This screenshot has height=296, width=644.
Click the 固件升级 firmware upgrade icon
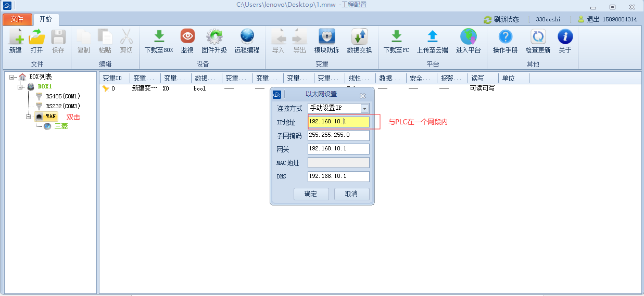[214, 37]
